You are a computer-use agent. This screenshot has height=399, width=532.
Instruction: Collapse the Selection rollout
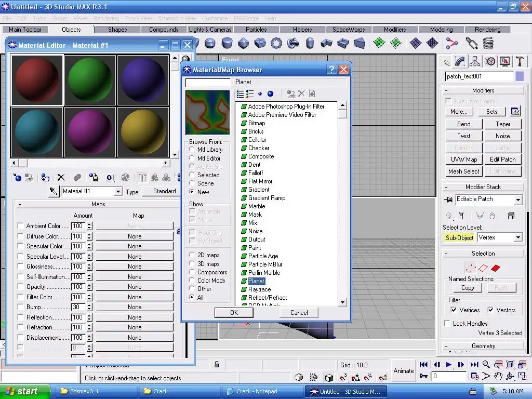point(483,254)
